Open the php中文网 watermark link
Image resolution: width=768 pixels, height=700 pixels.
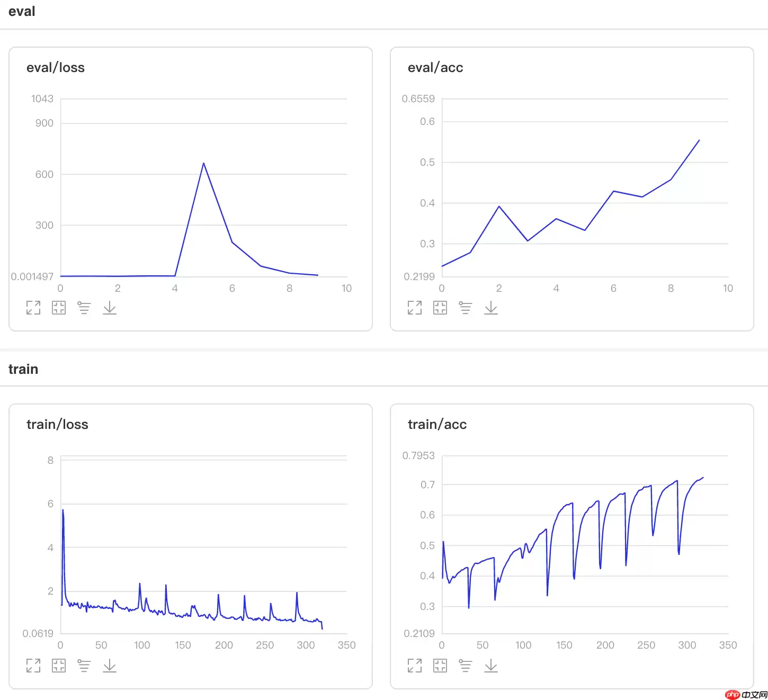pos(746,694)
